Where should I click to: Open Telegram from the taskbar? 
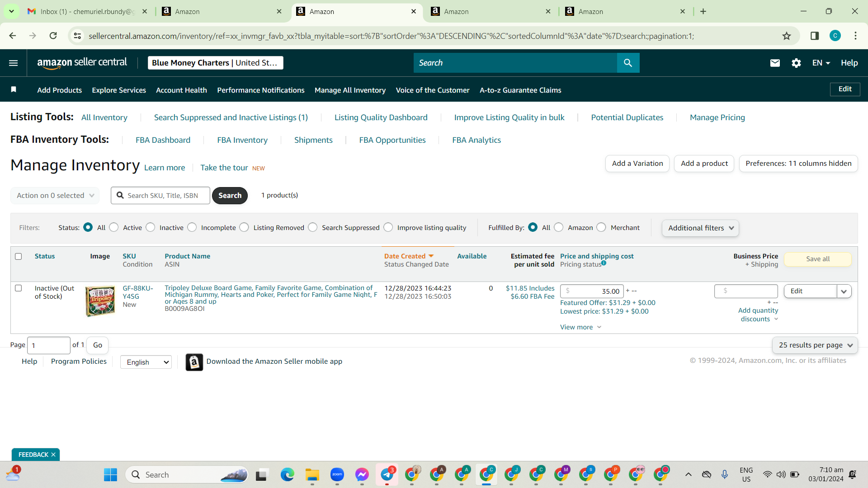tap(387, 474)
